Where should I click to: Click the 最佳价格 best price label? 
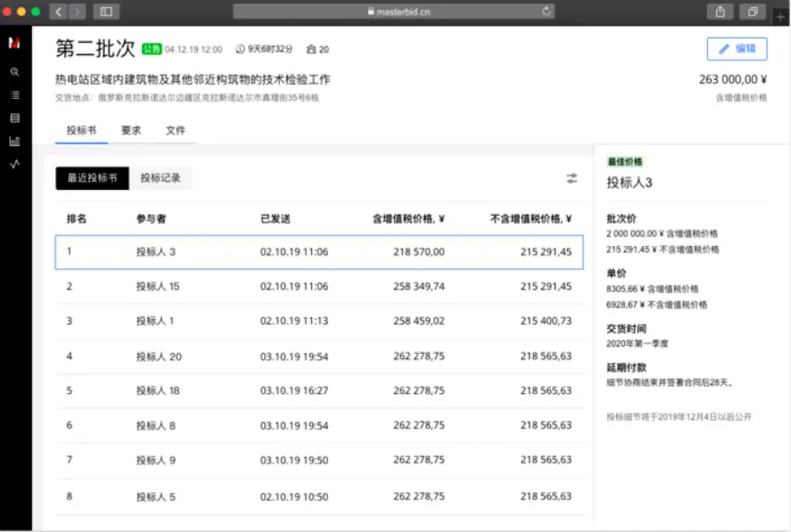tap(624, 161)
